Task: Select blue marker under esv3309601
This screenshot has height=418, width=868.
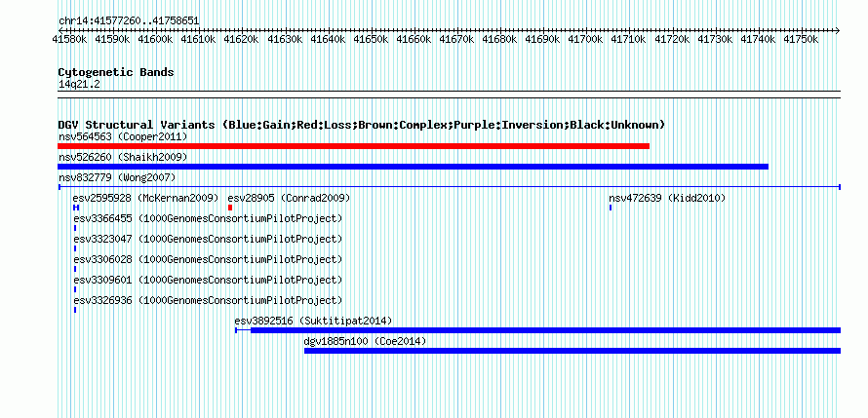Action: click(x=75, y=289)
